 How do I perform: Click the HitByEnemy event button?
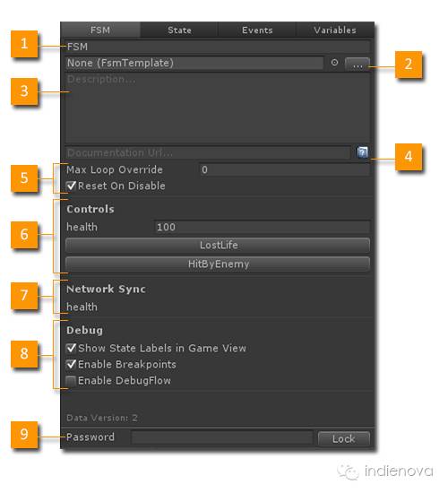(218, 264)
